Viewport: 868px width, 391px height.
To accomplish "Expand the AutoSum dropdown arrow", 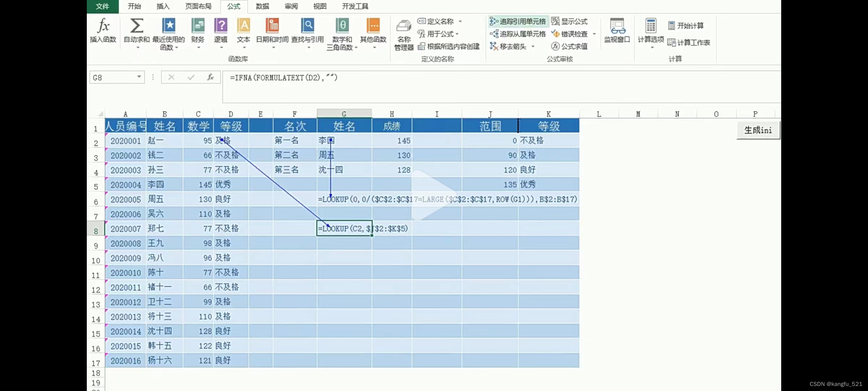I will pyautogui.click(x=137, y=47).
